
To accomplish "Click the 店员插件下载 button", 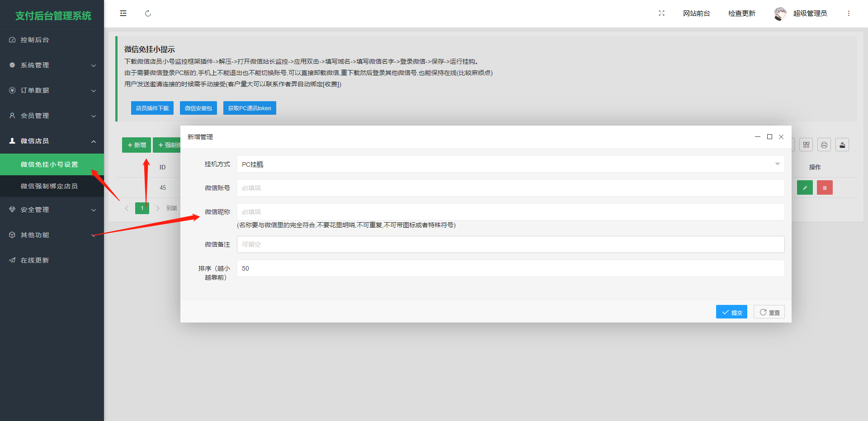I will 152,108.
